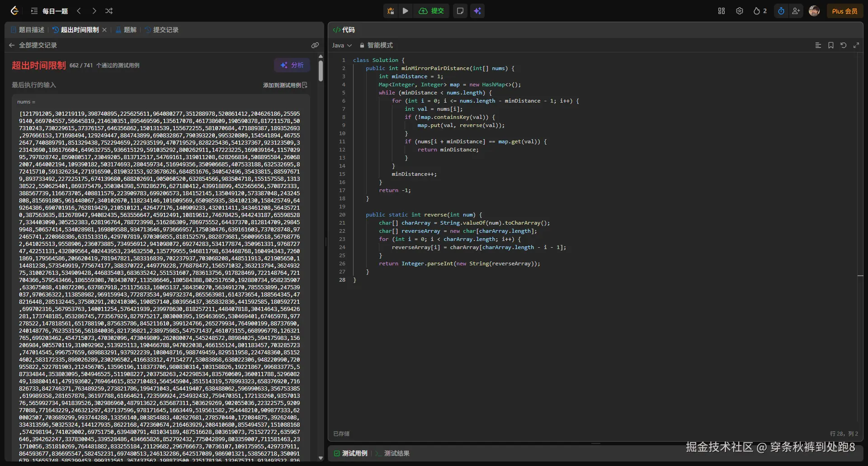Expand the 每日一题 problem list
Viewport: 868px width, 466px height.
click(x=50, y=11)
